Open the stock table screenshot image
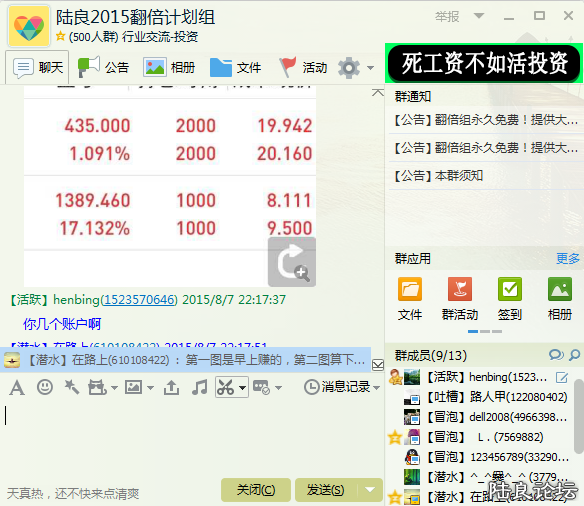Image resolution: width=584 pixels, height=506 pixels. coord(170,186)
